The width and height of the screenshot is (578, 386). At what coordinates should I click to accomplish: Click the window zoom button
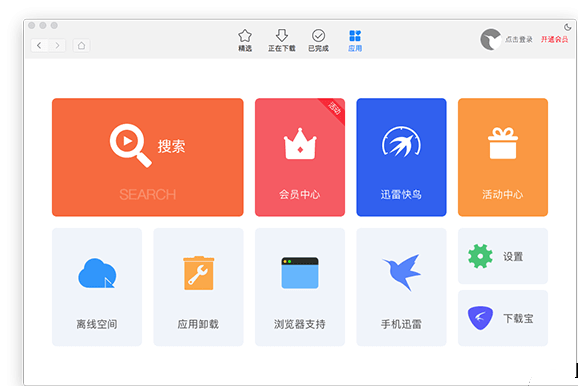(54, 25)
